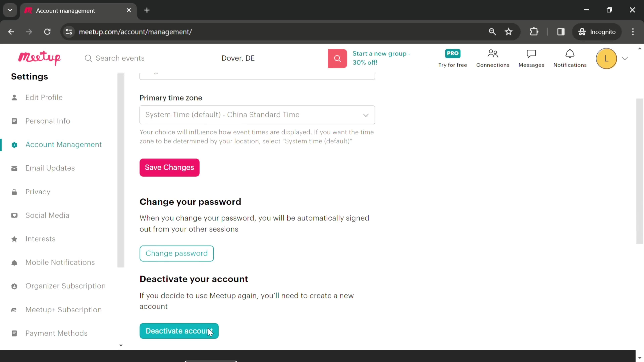Click the Interests sidebar menu item
Screen dimensions: 644x362
tap(40, 239)
